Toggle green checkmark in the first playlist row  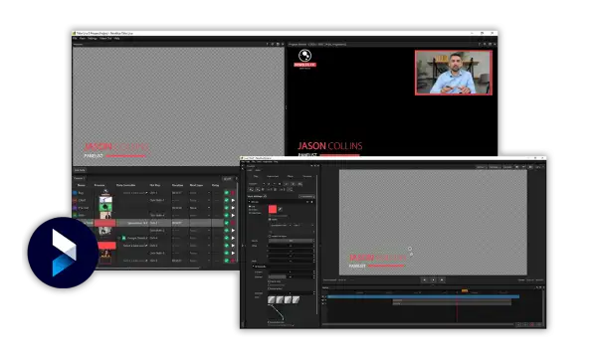[x=227, y=193]
